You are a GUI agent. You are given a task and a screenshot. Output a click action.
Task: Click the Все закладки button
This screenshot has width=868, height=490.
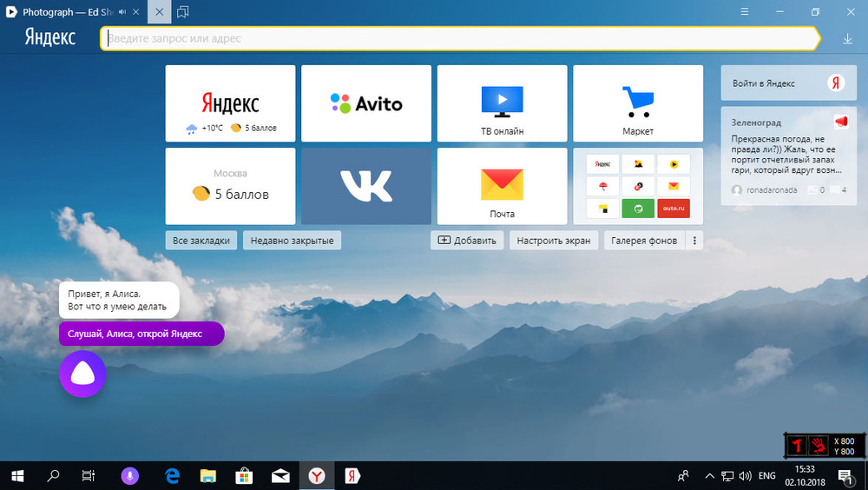(x=201, y=241)
